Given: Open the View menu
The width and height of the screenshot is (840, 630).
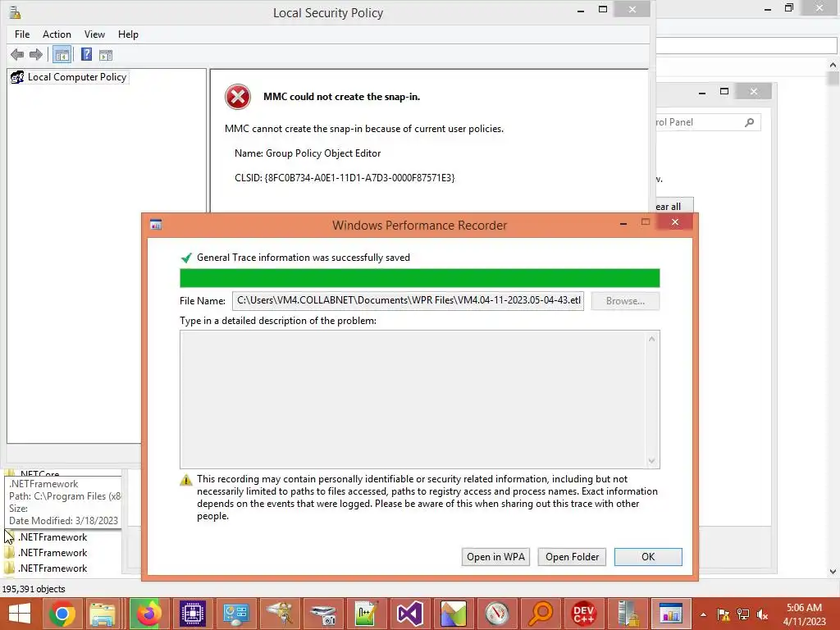Looking at the screenshot, I should (94, 34).
